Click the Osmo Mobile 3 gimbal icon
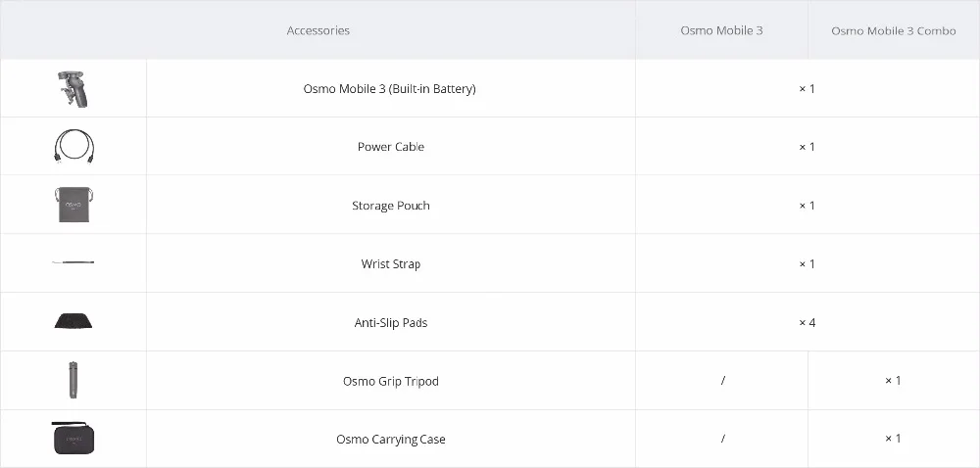The width and height of the screenshot is (980, 468). pos(73,89)
